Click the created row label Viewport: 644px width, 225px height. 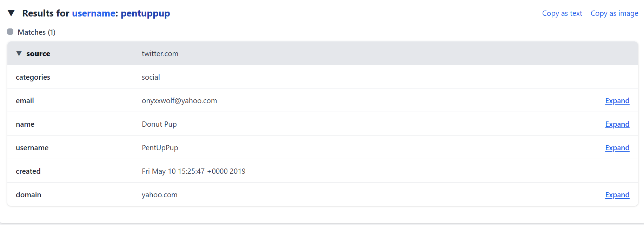coord(28,171)
